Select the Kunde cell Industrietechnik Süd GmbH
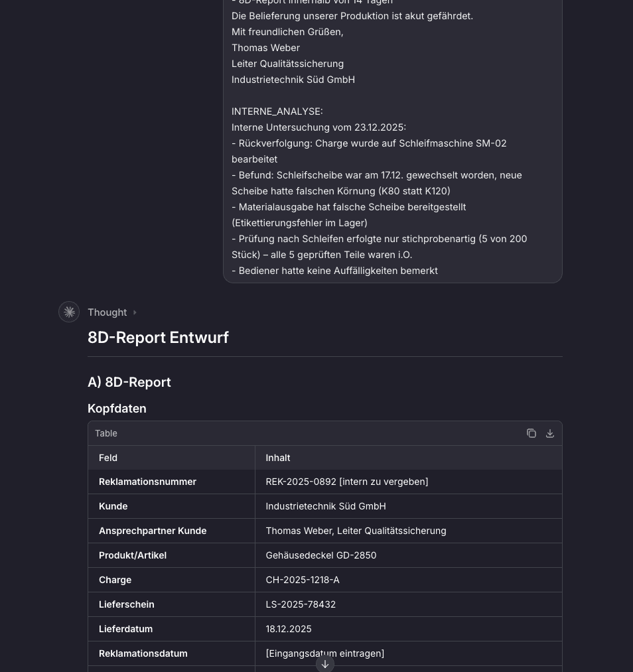Screen dimensions: 633x672 (x=326, y=506)
